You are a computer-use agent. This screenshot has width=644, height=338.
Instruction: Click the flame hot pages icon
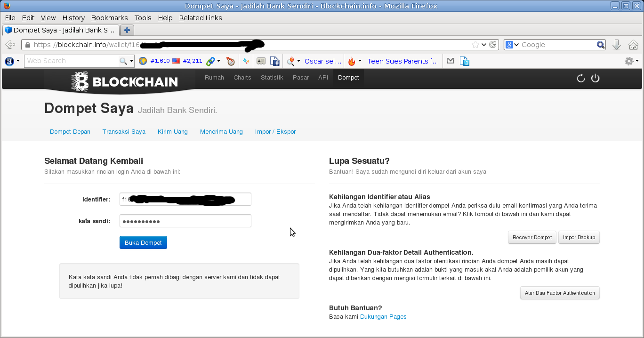(x=352, y=61)
